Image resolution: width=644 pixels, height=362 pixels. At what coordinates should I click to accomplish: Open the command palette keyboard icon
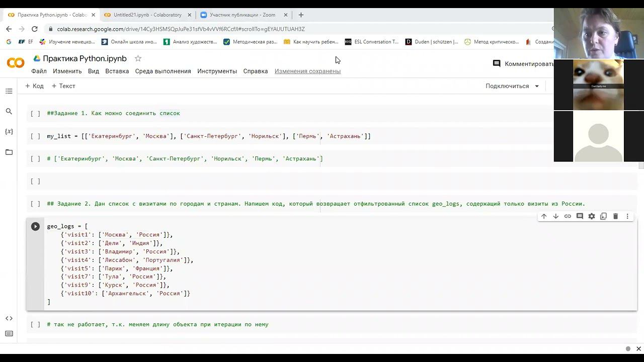[9, 333]
